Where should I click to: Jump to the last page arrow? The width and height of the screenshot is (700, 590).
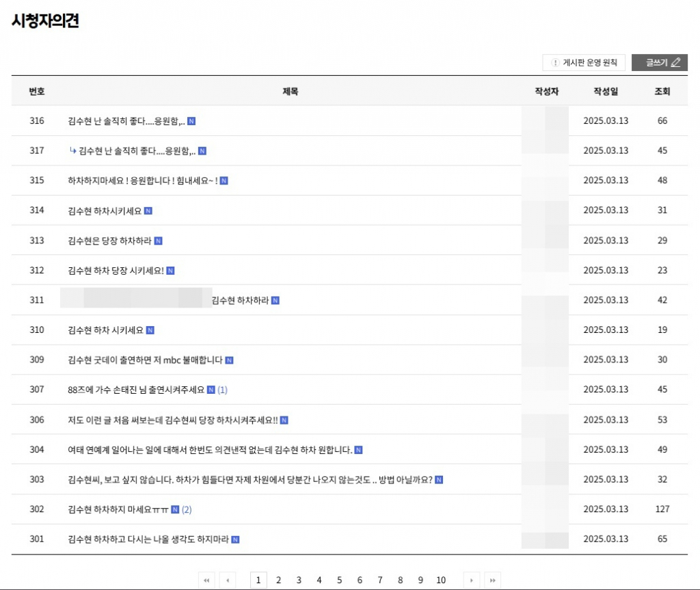coord(492,580)
